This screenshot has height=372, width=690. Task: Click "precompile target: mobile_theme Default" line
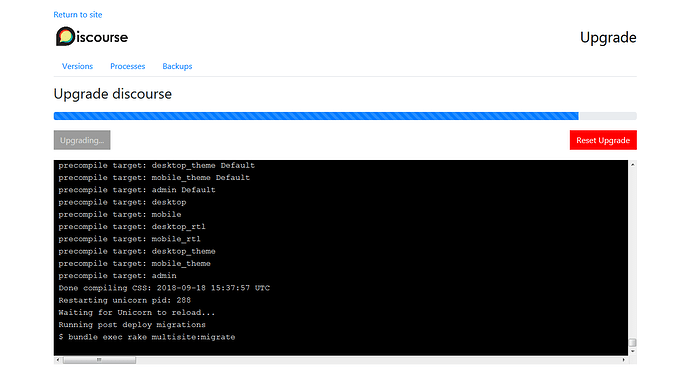[154, 177]
